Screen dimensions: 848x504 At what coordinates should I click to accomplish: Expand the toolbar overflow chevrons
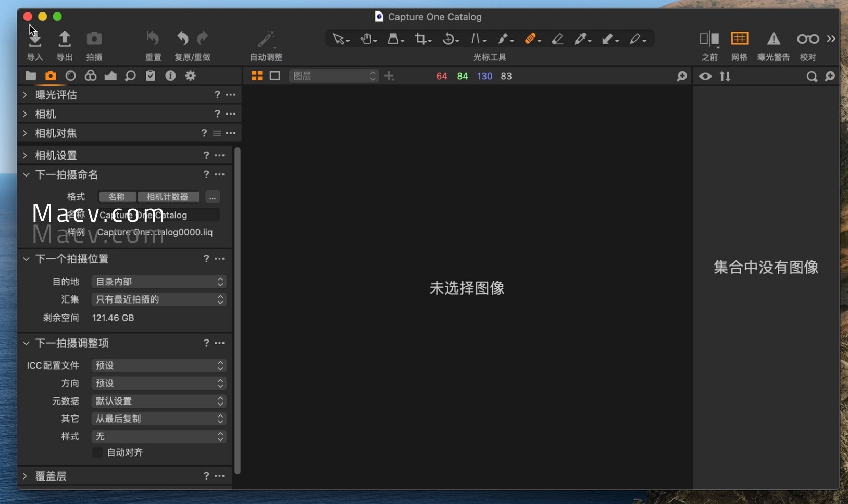831,39
